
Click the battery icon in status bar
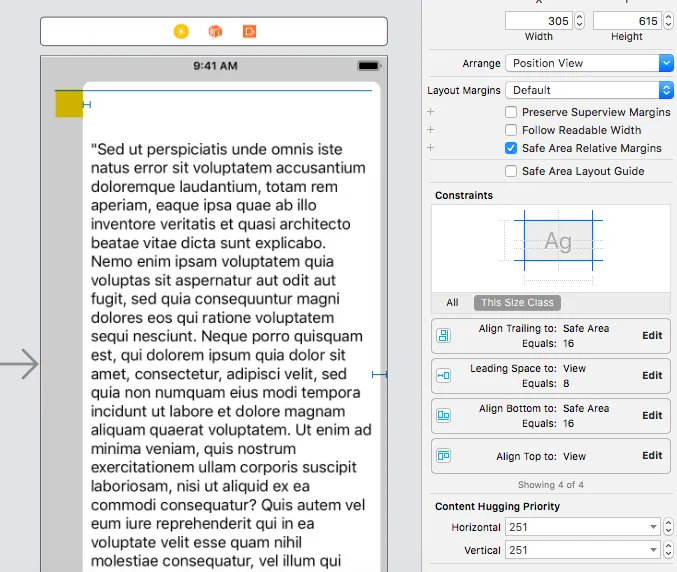pyautogui.click(x=369, y=66)
